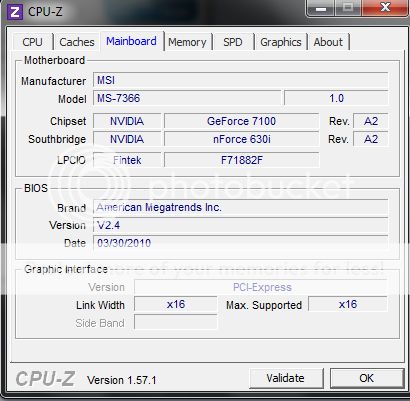This screenshot has width=410, height=401.
Task: Select the nForce 630i southbridge field
Action: [x=241, y=139]
